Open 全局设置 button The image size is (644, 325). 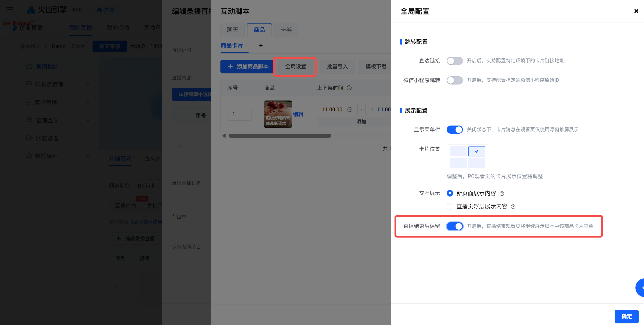tap(295, 66)
